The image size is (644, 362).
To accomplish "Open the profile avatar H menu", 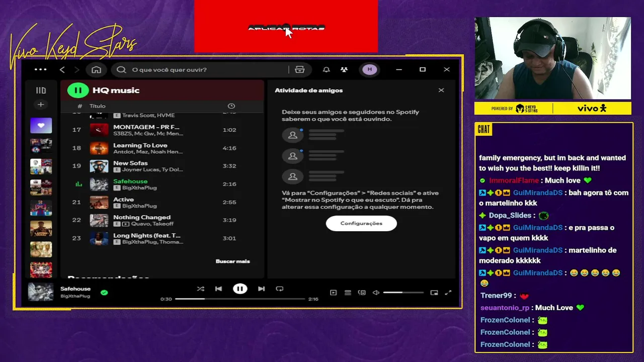I will (370, 69).
